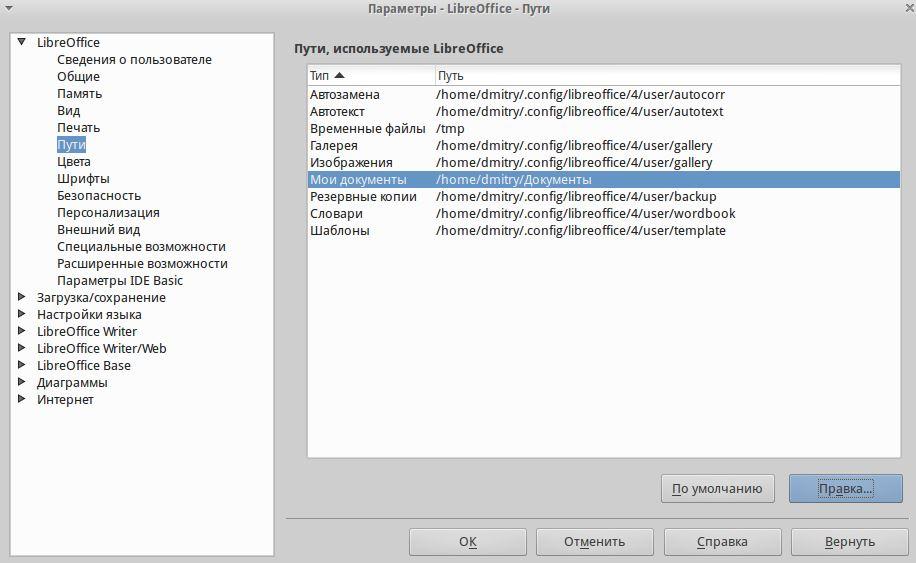This screenshot has height=563, width=916.
Task: Expand the Настройки языка section
Action: [22, 314]
